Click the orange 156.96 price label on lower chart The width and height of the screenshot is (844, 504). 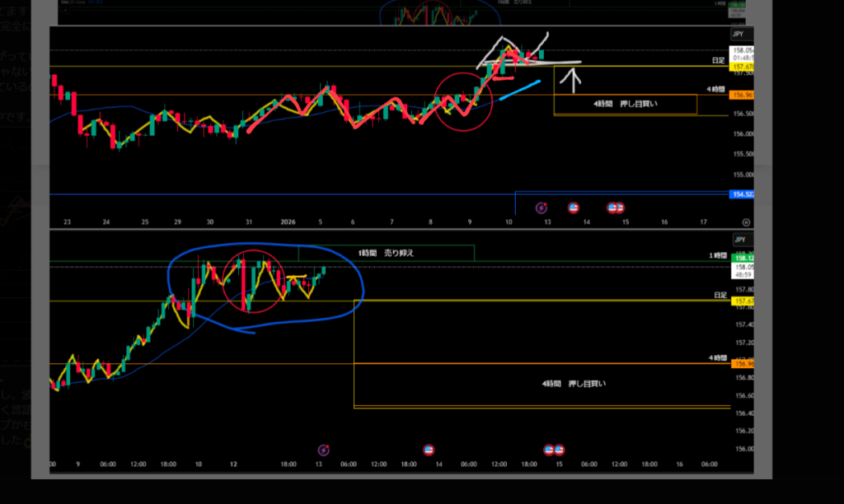741,363
